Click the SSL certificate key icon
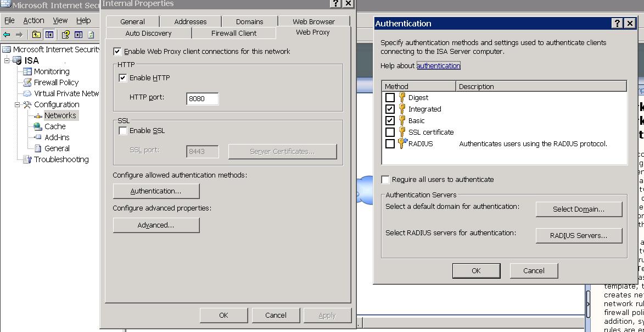Image resolution: width=644 pixels, height=332 pixels. tap(402, 132)
